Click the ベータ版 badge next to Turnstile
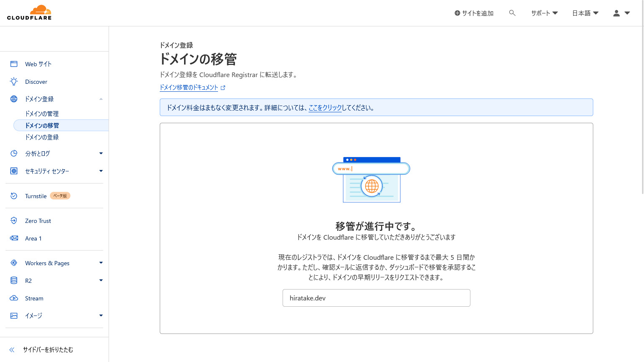Image resolution: width=644 pixels, height=362 pixels. tap(60, 196)
